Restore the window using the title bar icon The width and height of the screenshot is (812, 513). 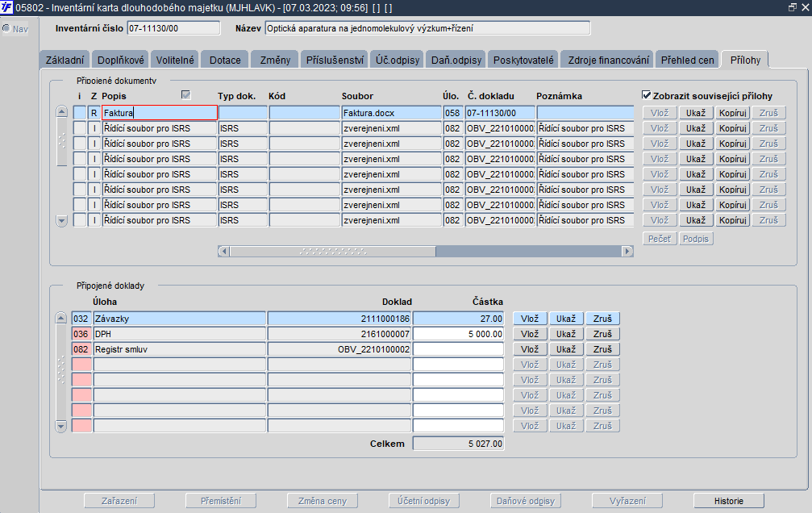pos(791,7)
